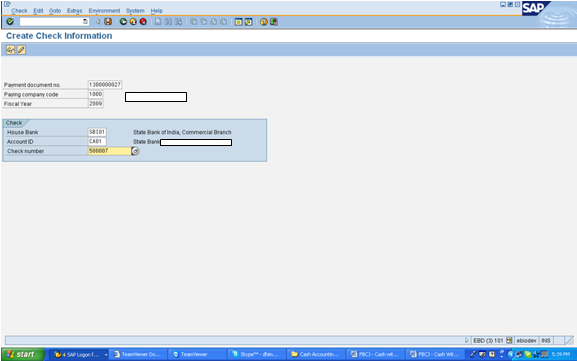The height and width of the screenshot is (361, 577).
Task: Click the yellow Help question mark icon
Action: click(x=263, y=22)
